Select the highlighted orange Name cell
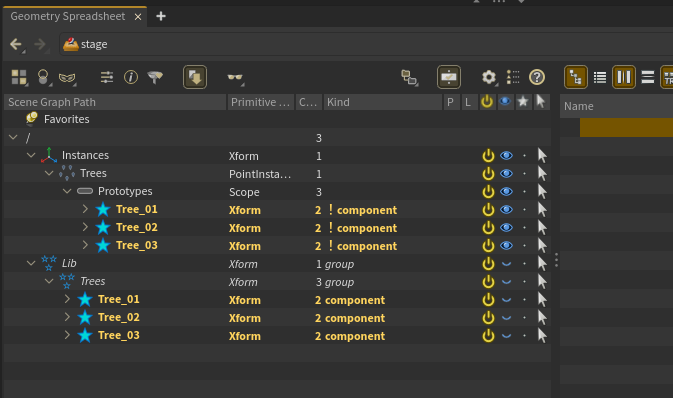673x398 pixels. 626,128
